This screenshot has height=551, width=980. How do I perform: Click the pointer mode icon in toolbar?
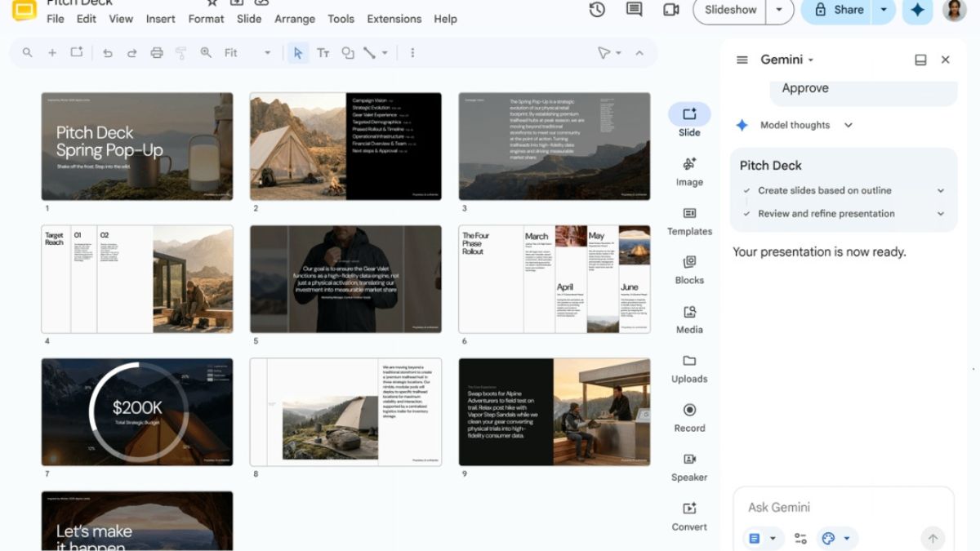coord(604,53)
